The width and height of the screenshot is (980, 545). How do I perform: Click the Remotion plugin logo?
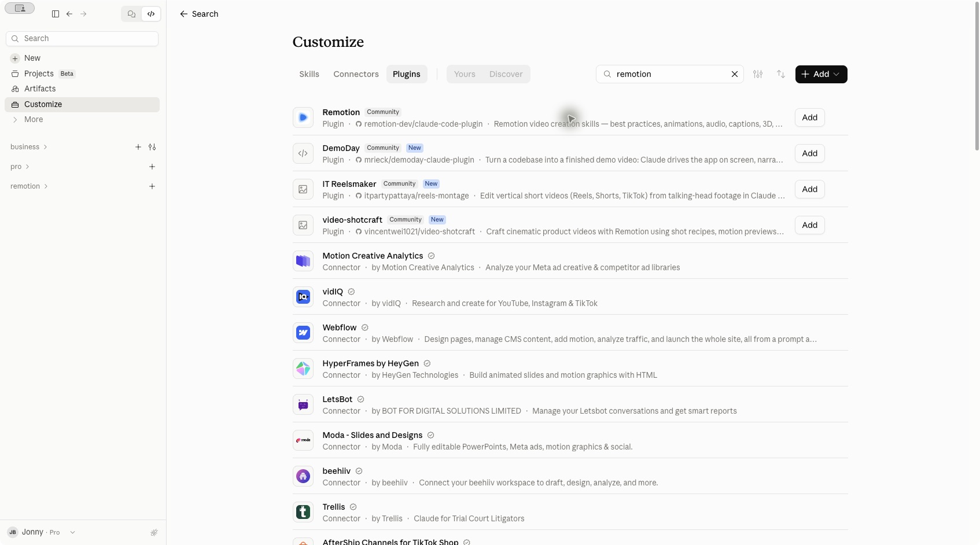point(303,117)
